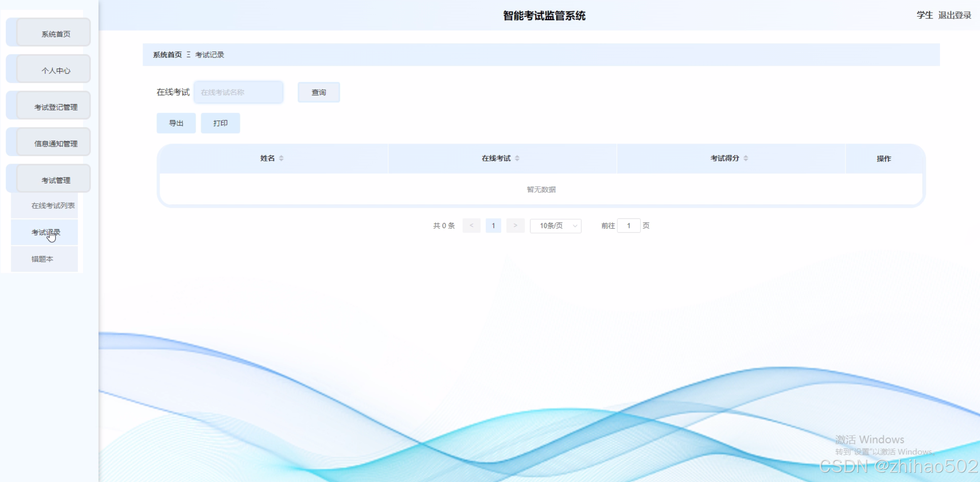Click the 系统首页 breadcrumb link
The image size is (980, 482).
coord(167,55)
